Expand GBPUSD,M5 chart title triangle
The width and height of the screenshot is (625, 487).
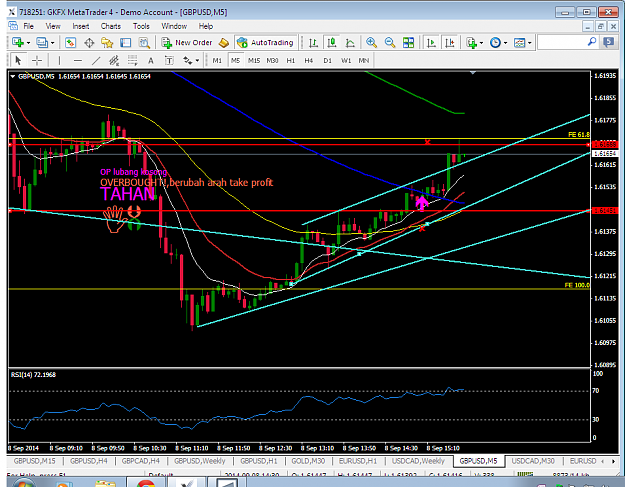click(13, 76)
